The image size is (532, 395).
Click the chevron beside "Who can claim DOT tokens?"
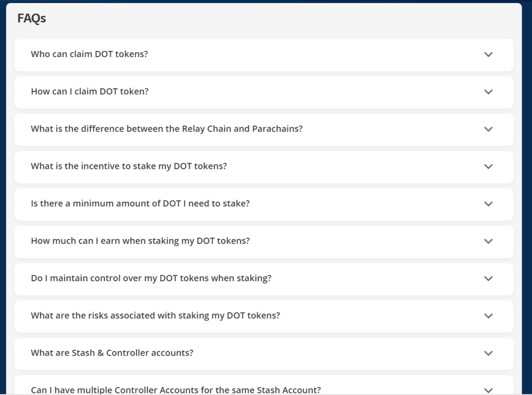[x=488, y=55]
